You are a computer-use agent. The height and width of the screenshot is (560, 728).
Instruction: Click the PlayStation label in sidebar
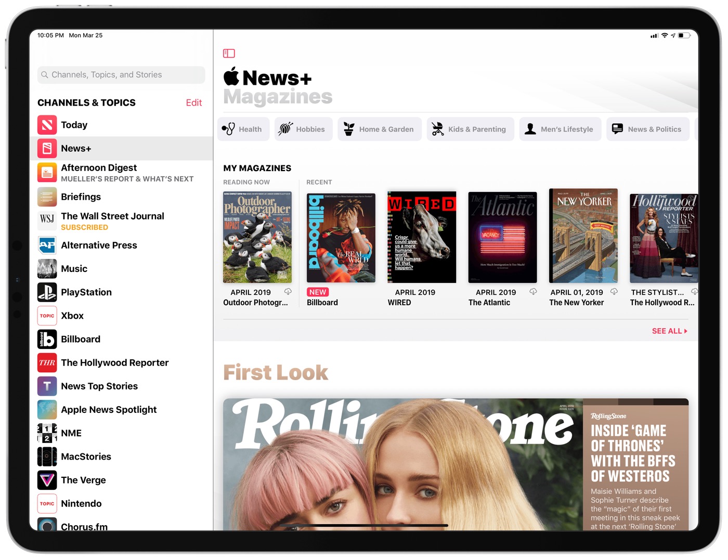pyautogui.click(x=86, y=292)
